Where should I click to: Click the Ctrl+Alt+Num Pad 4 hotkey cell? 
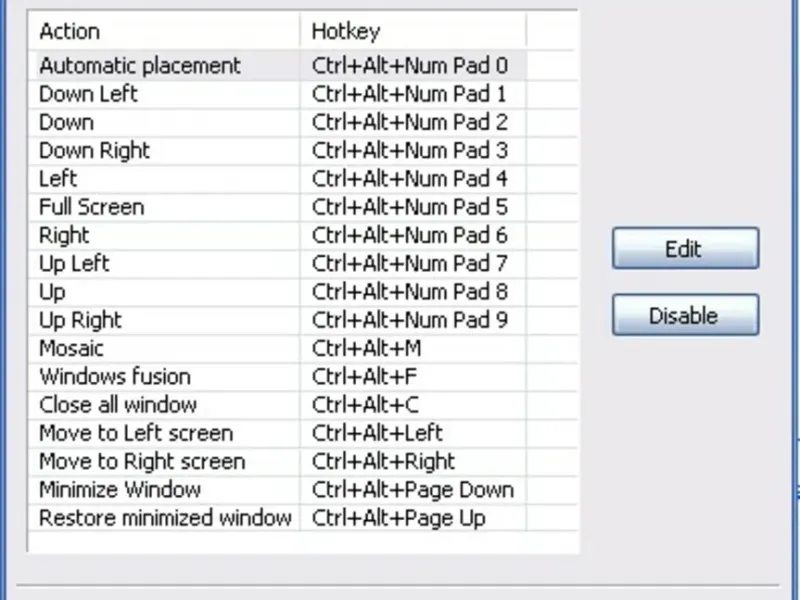click(410, 179)
